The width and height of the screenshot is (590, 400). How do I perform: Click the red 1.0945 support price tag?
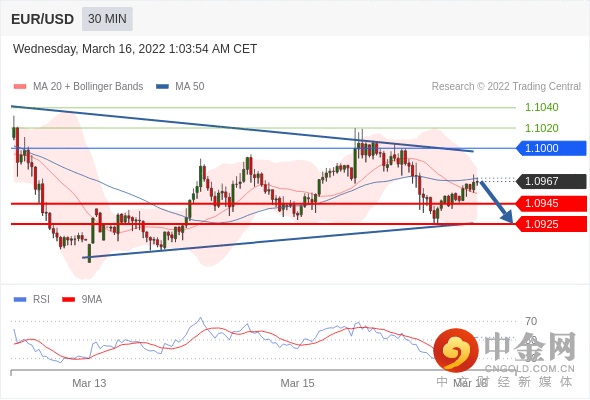click(x=551, y=204)
